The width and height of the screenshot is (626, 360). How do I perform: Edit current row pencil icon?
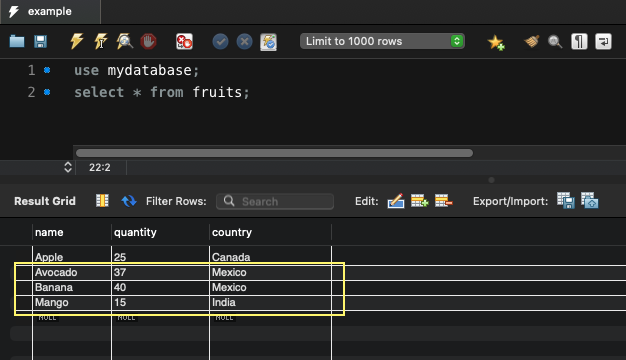click(396, 201)
